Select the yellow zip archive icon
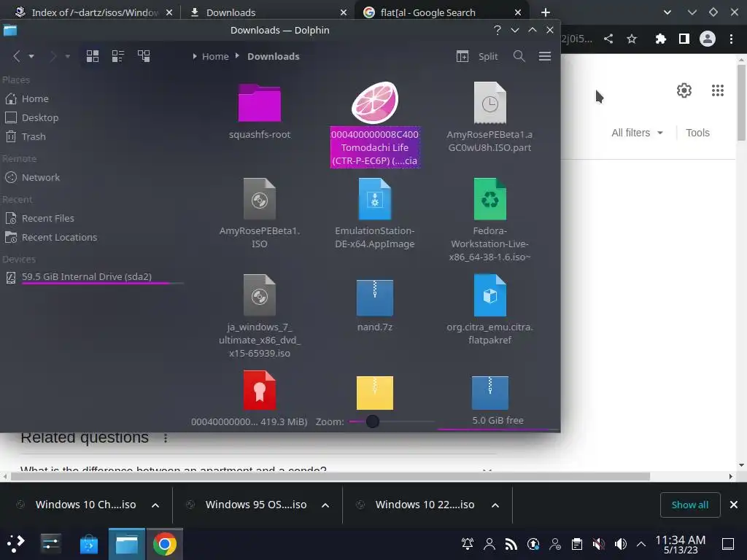This screenshot has height=560, width=747. [x=375, y=393]
